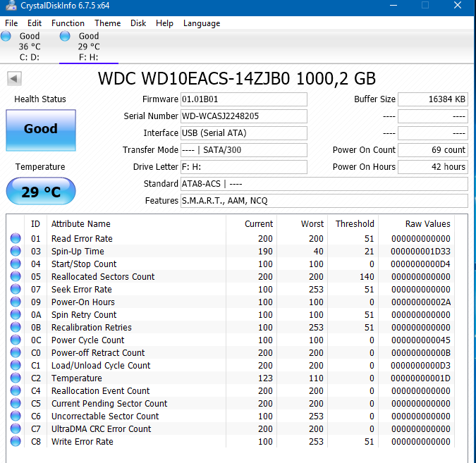476x463 pixels.
Task: Click the Attribute Name column header
Action: point(136,224)
